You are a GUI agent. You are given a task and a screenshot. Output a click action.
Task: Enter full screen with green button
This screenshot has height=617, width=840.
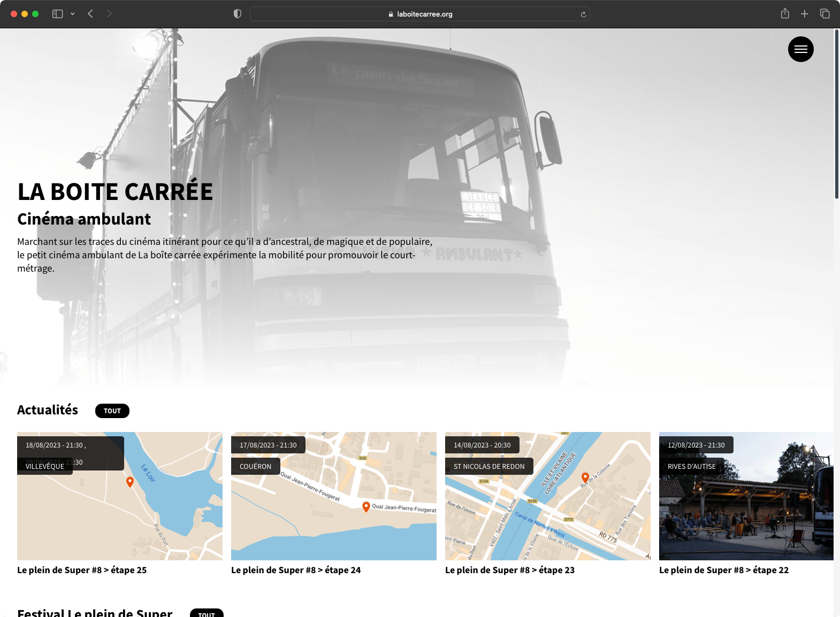click(35, 14)
